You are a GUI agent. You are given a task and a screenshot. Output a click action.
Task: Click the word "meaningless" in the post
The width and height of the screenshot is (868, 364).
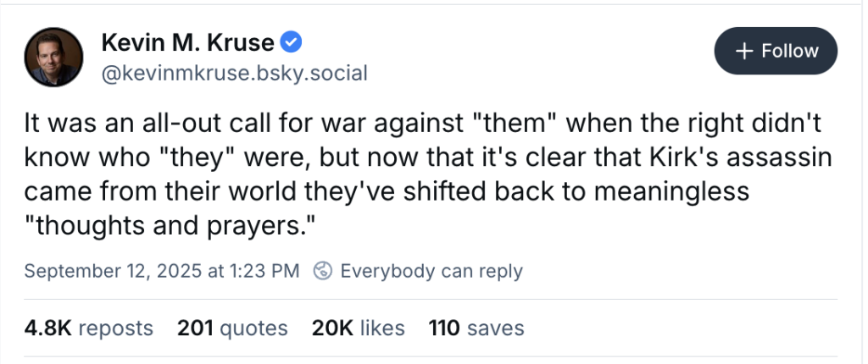(676, 192)
